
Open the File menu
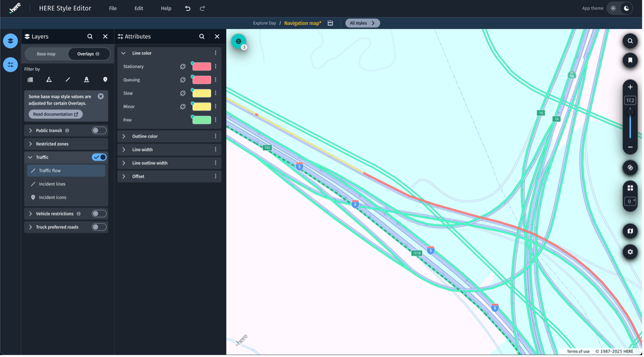click(113, 8)
